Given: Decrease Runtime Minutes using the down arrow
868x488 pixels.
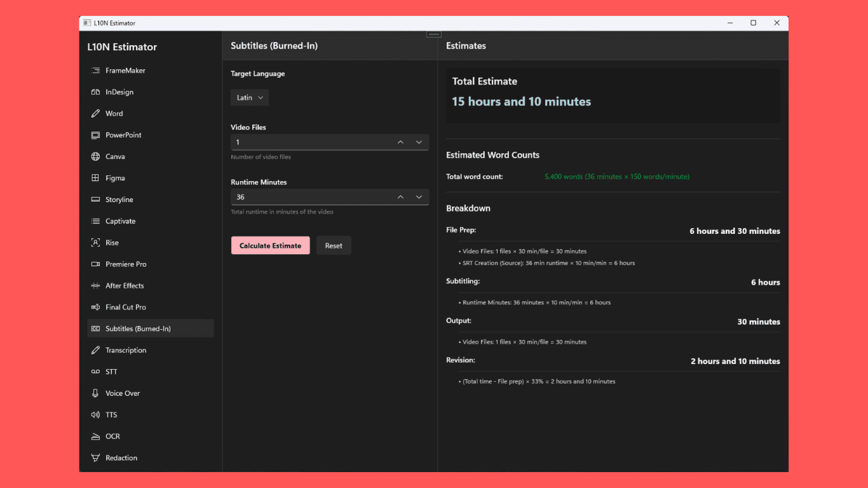Looking at the screenshot, I should pyautogui.click(x=419, y=197).
